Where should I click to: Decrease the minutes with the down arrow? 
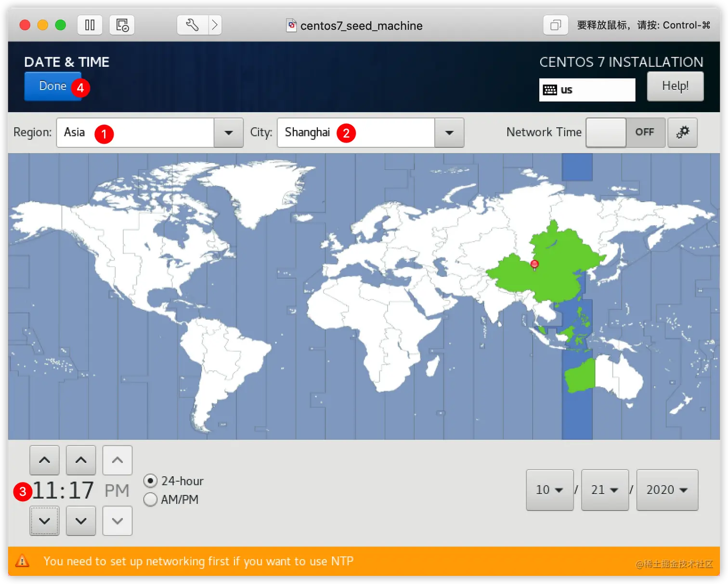click(x=81, y=521)
